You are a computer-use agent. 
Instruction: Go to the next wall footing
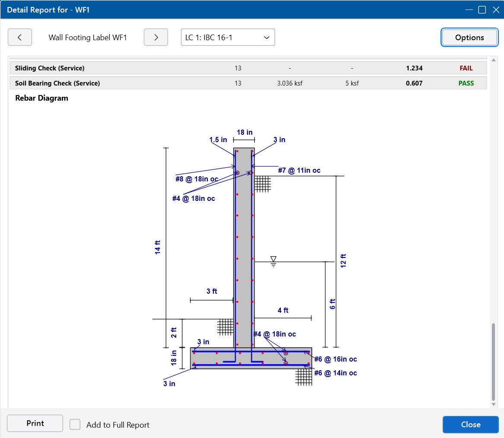click(x=155, y=37)
